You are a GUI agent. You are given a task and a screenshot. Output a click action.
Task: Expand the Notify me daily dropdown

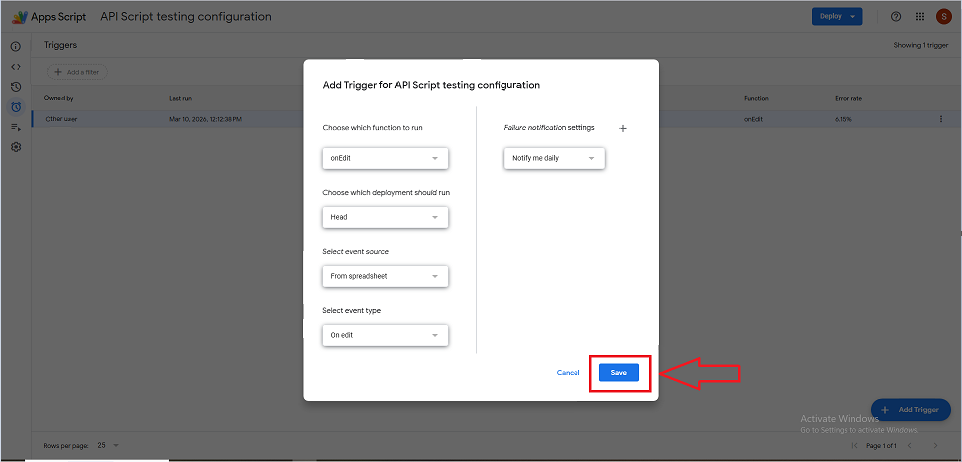point(554,158)
